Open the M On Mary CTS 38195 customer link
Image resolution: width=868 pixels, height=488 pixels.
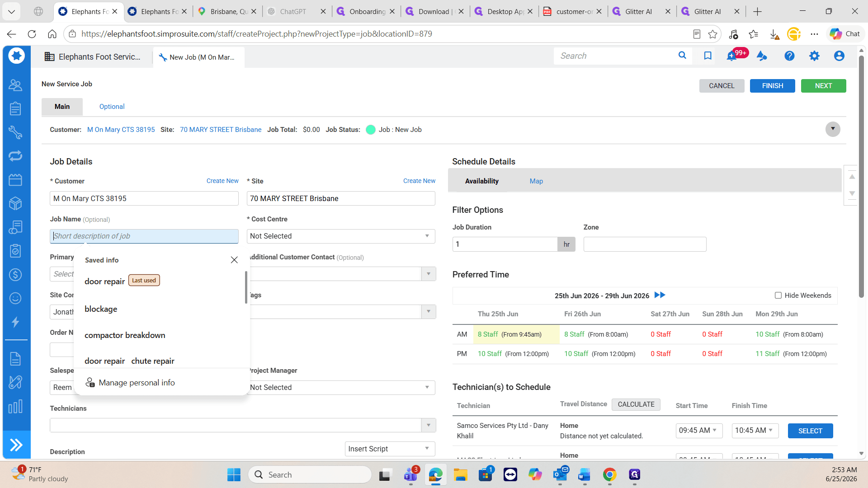[x=121, y=130]
